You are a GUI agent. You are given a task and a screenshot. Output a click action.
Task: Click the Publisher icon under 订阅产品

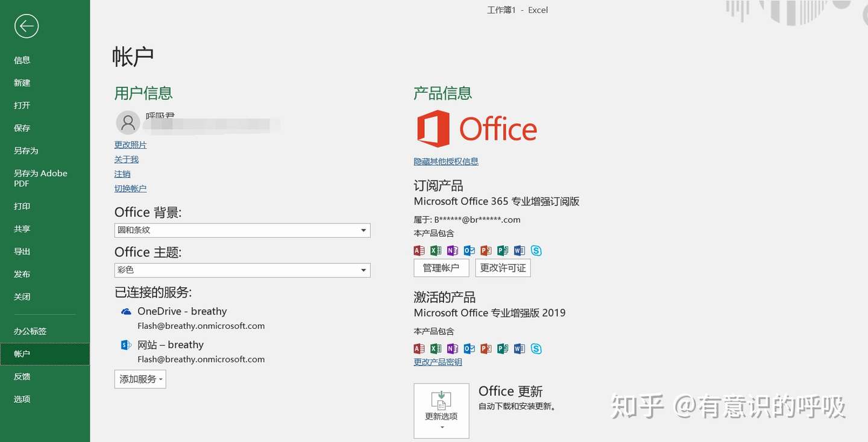[503, 251]
